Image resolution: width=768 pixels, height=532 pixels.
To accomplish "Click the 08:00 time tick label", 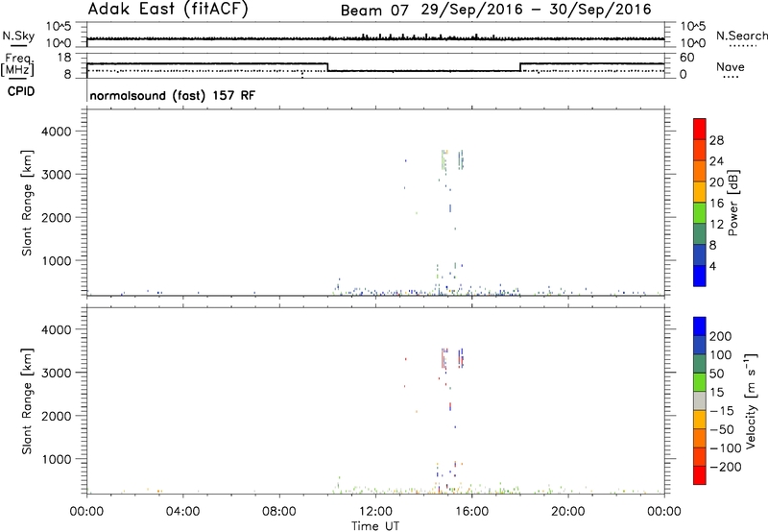I will pyautogui.click(x=279, y=512).
